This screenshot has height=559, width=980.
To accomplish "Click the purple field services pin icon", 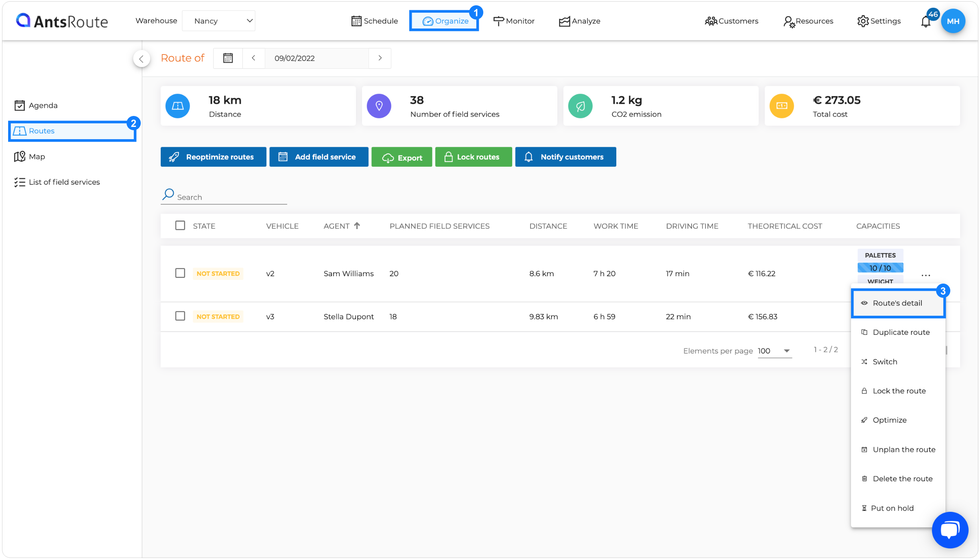I will pos(379,106).
